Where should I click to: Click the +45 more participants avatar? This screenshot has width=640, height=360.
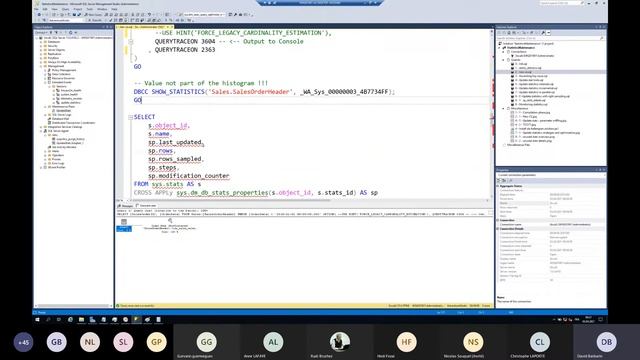[23, 342]
